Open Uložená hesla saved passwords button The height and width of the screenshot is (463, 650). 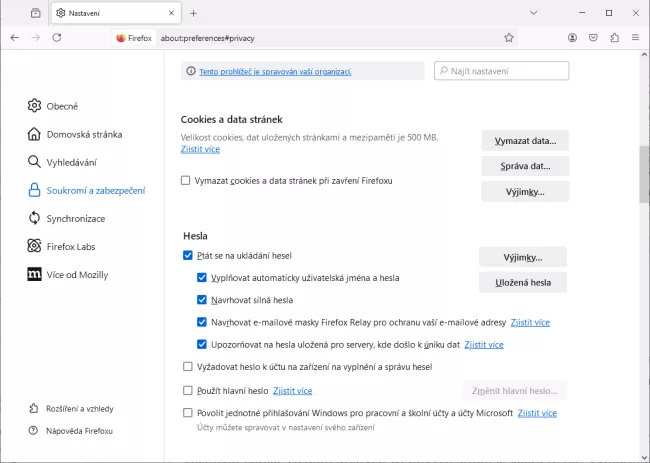coord(522,283)
